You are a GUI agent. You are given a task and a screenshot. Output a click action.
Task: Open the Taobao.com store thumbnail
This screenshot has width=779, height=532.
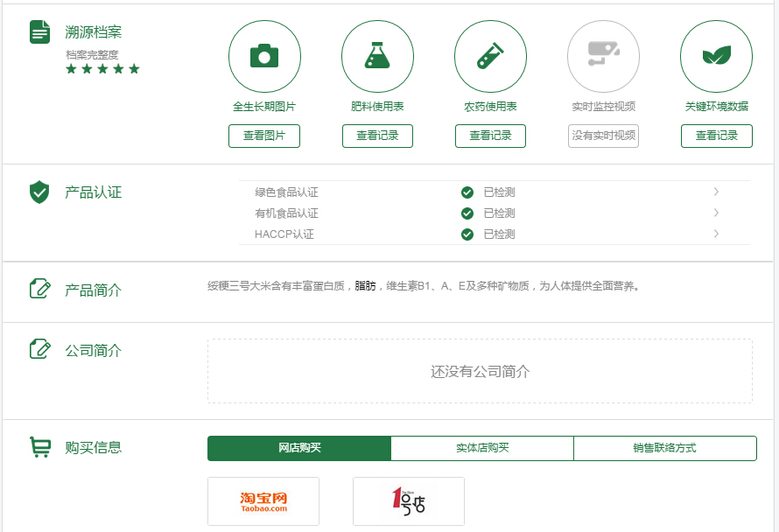263,501
